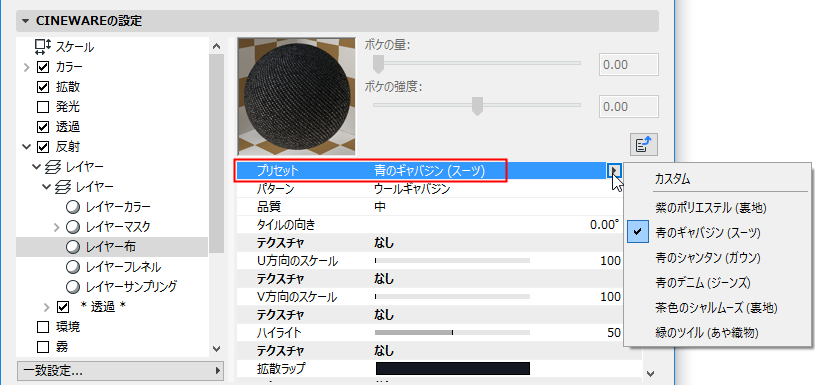The image size is (815, 385).
Task: Choose カスタム from preset menu
Action: [x=673, y=179]
